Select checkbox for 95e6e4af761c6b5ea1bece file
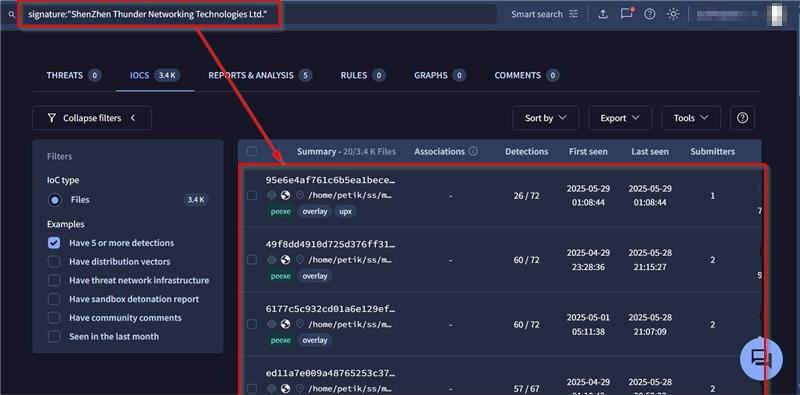800x395 pixels. click(x=252, y=195)
